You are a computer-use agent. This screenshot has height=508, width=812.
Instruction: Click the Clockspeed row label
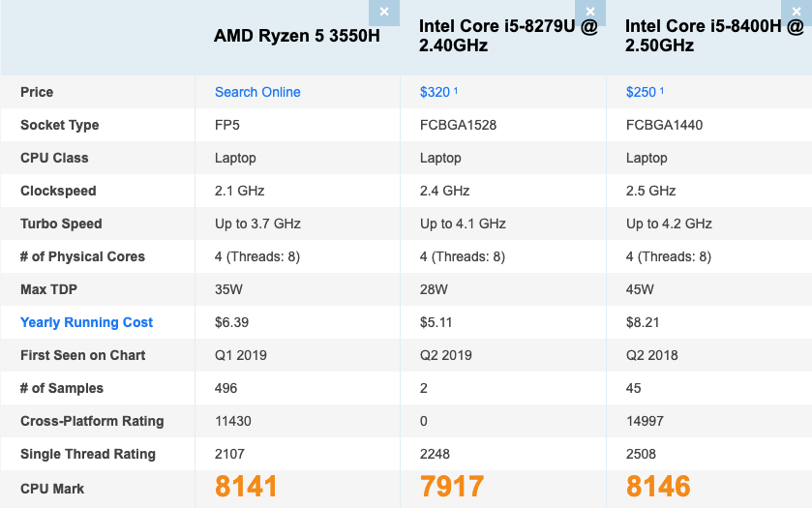(58, 191)
